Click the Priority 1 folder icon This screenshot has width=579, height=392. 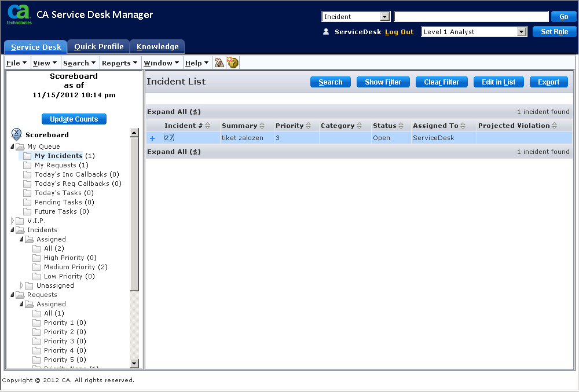click(36, 323)
